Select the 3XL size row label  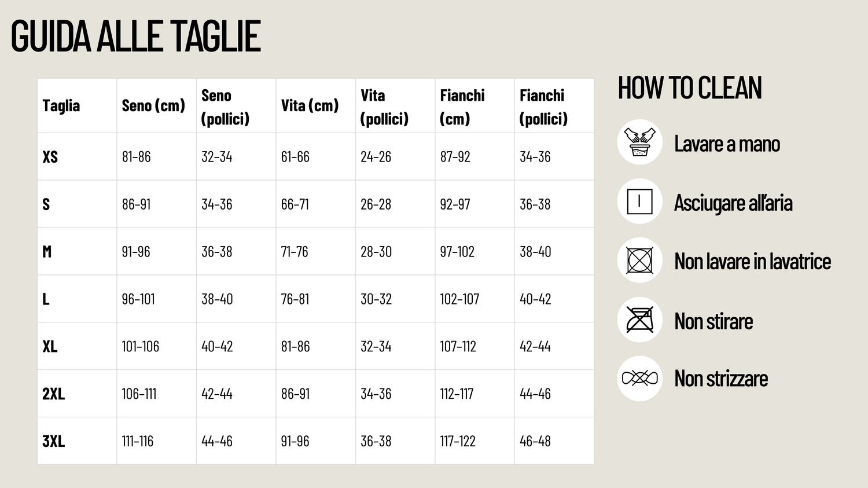[x=53, y=441]
